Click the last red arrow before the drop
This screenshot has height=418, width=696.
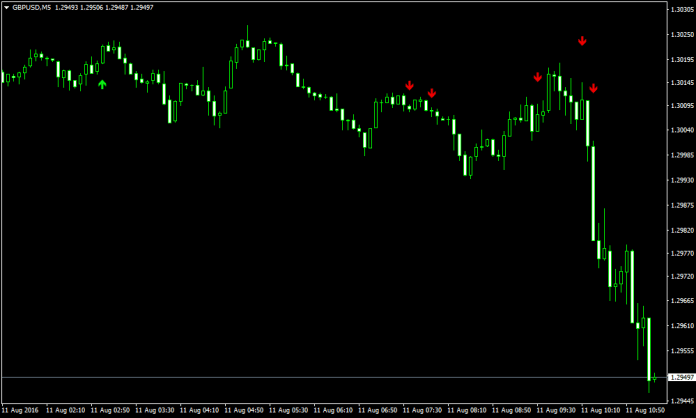pos(593,88)
